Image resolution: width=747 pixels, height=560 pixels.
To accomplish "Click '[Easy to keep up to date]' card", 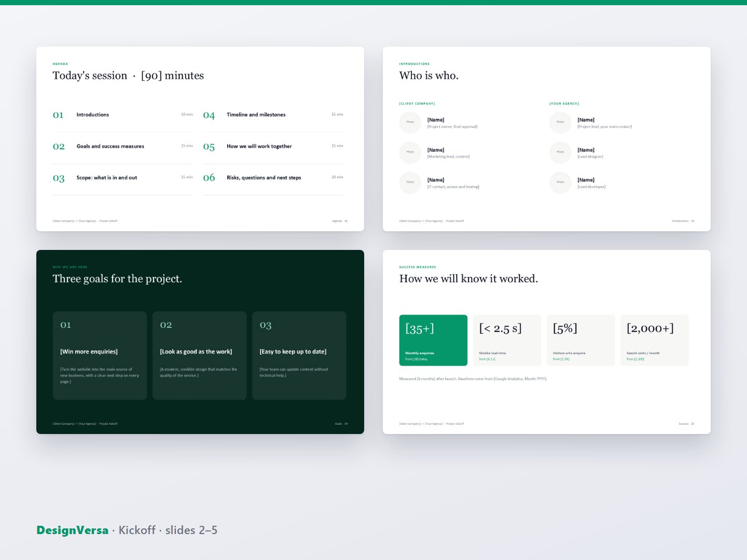I will tap(299, 356).
